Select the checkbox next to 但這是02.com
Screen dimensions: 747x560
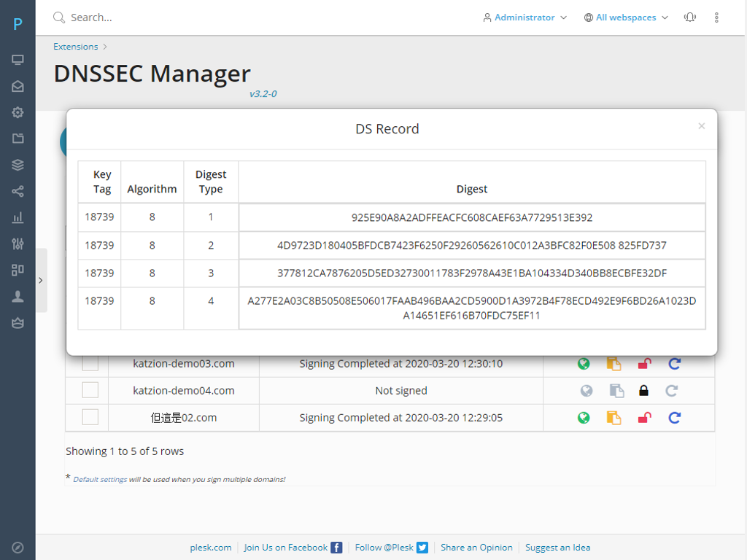89,417
